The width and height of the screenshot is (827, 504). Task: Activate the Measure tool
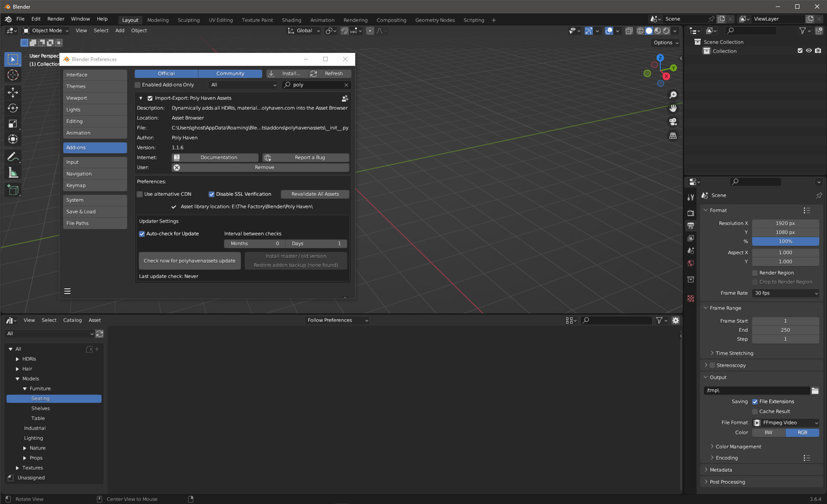point(13,173)
